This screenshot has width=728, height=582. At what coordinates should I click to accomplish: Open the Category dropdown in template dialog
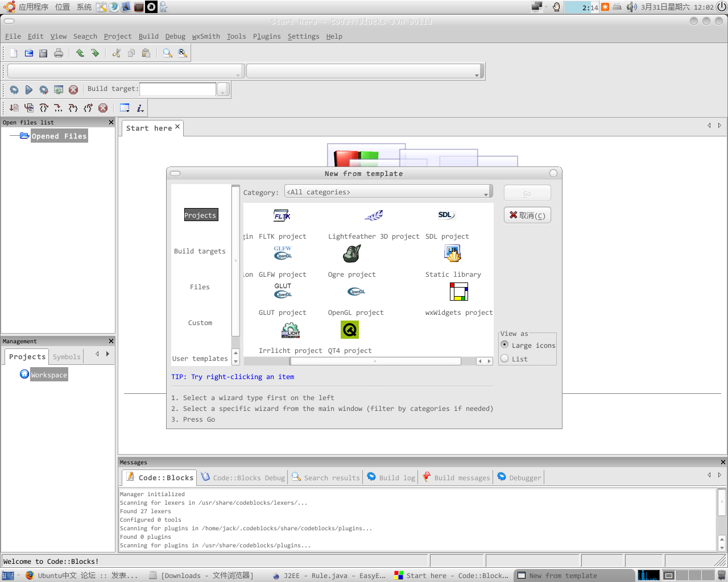[x=388, y=192]
